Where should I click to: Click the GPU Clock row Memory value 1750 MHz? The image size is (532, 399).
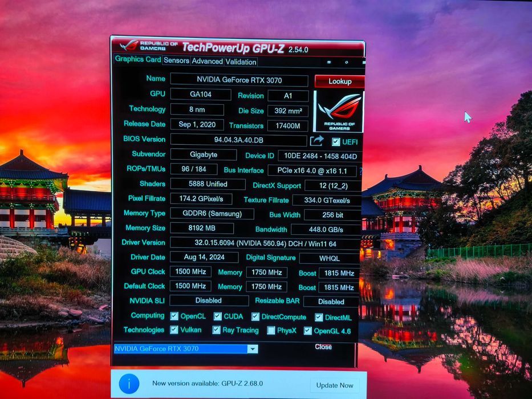pos(266,272)
